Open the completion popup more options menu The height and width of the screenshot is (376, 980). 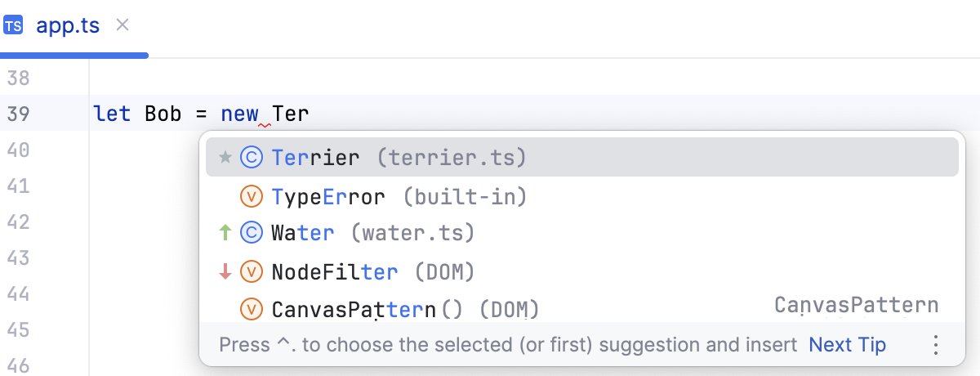coord(936,345)
